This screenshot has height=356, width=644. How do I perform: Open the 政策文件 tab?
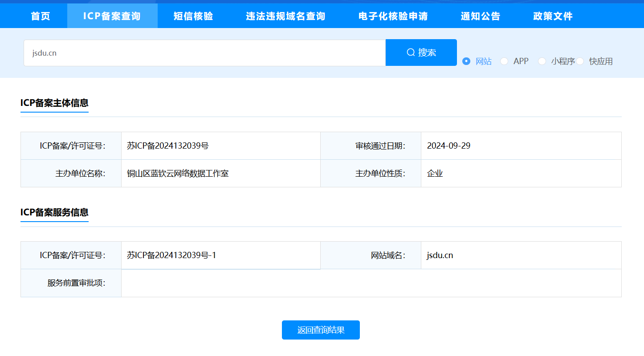(553, 16)
